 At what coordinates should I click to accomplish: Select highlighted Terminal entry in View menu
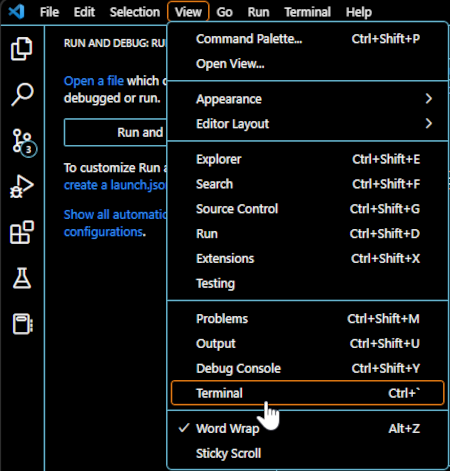pos(307,393)
